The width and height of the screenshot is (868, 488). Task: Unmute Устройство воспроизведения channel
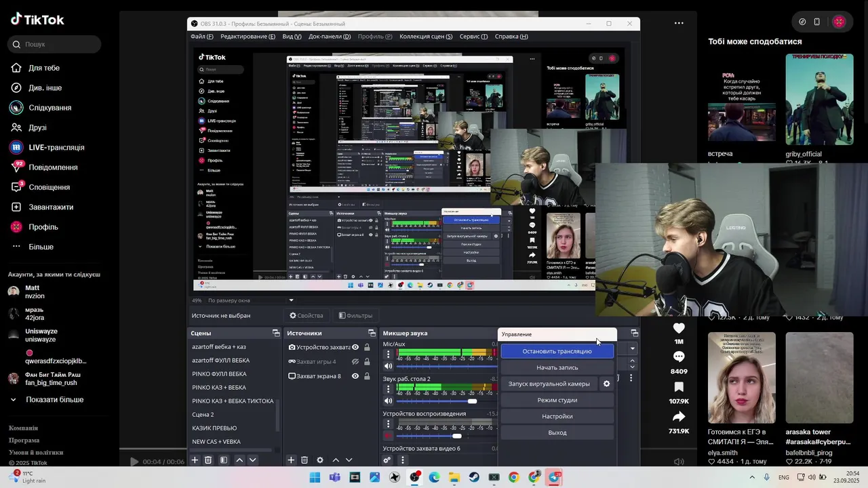click(x=389, y=436)
